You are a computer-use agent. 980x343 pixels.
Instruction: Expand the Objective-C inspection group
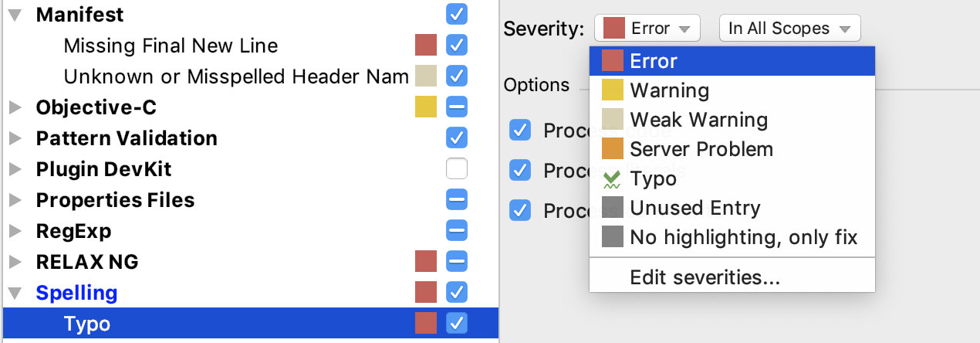[15, 107]
